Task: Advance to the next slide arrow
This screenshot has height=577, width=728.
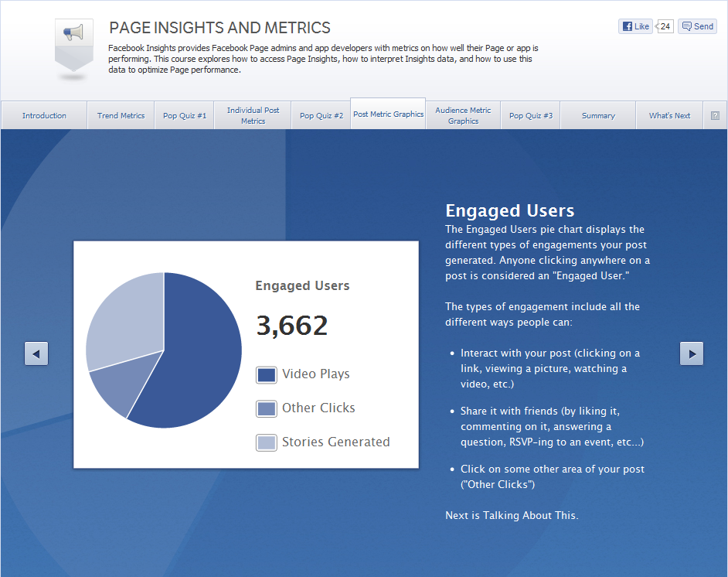Action: [692, 353]
